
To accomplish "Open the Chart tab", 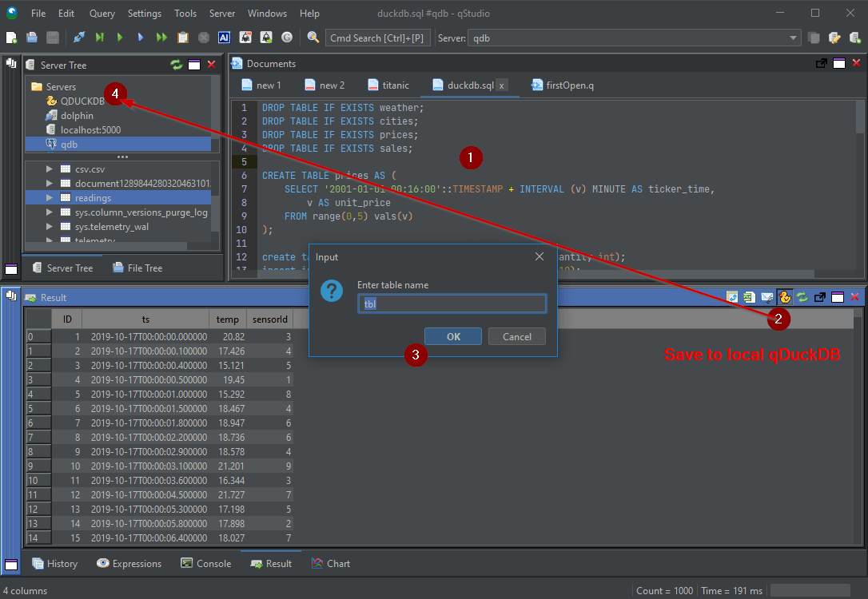I will [331, 564].
